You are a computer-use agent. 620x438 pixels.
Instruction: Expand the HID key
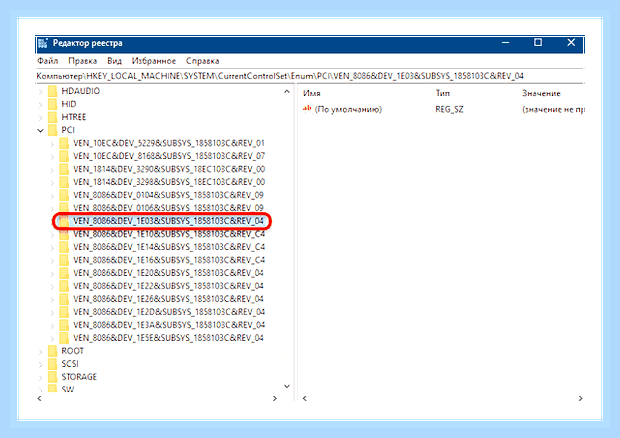pyautogui.click(x=40, y=104)
